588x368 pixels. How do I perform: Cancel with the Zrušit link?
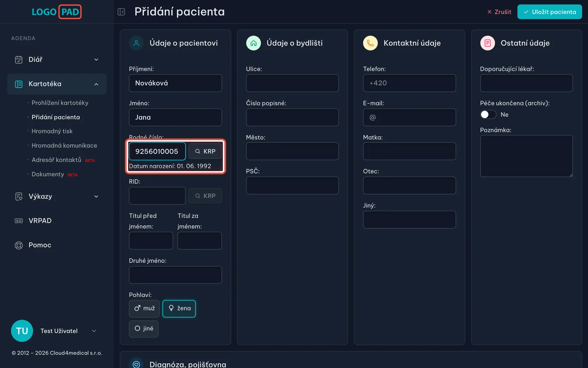tap(499, 12)
